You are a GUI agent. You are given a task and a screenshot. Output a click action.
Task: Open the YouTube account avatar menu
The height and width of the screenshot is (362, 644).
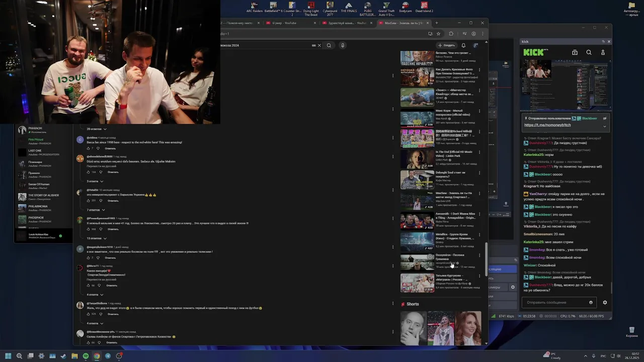coord(475,45)
